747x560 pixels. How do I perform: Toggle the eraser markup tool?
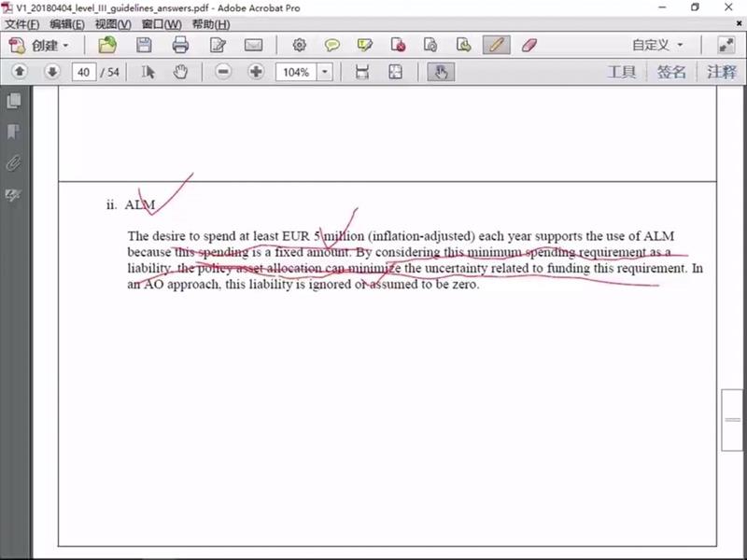pyautogui.click(x=528, y=45)
